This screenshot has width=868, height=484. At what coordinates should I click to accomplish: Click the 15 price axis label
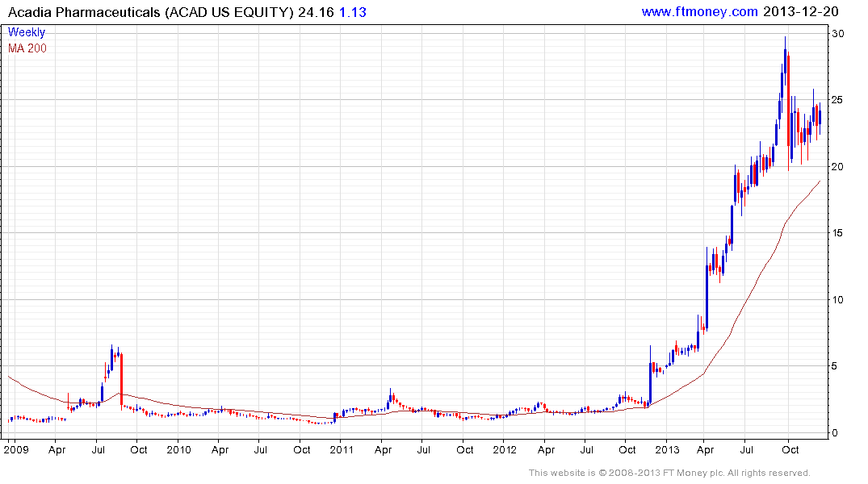tap(837, 233)
